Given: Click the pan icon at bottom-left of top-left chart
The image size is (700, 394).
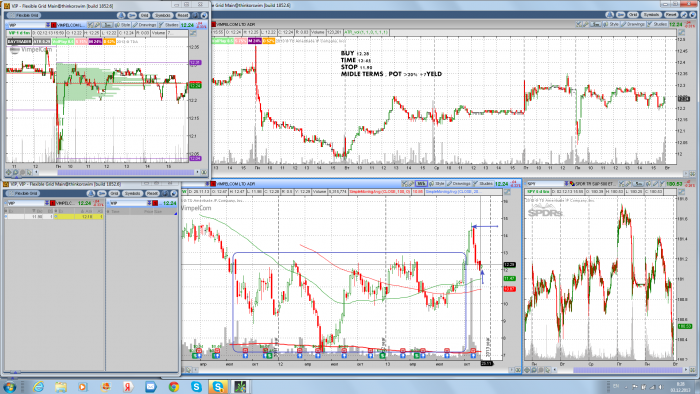Looking at the screenshot, I should point(8,172).
